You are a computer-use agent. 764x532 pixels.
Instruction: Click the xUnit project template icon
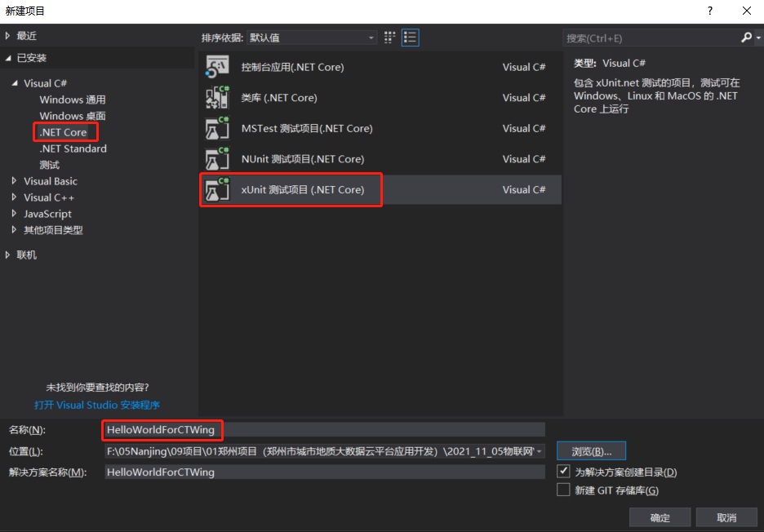(x=217, y=189)
